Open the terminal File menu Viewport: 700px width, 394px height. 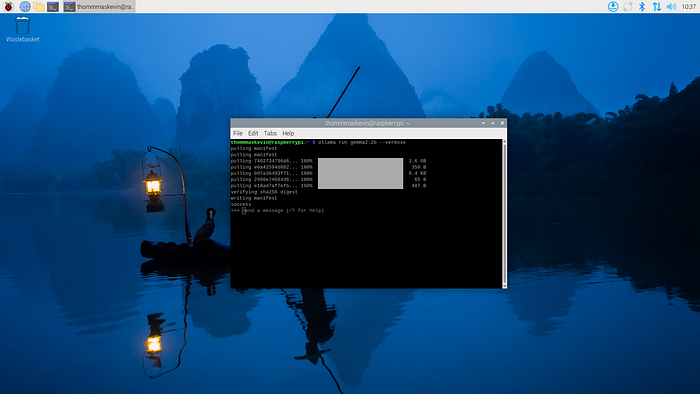coord(238,133)
